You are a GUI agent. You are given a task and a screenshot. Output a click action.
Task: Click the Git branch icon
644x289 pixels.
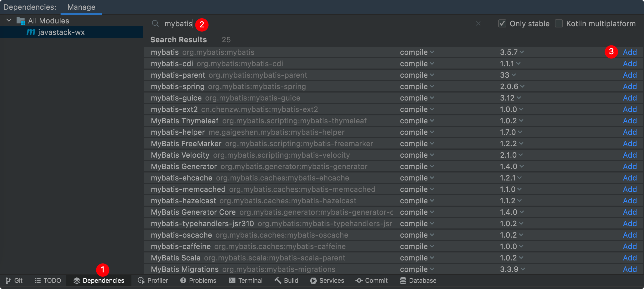click(8, 281)
